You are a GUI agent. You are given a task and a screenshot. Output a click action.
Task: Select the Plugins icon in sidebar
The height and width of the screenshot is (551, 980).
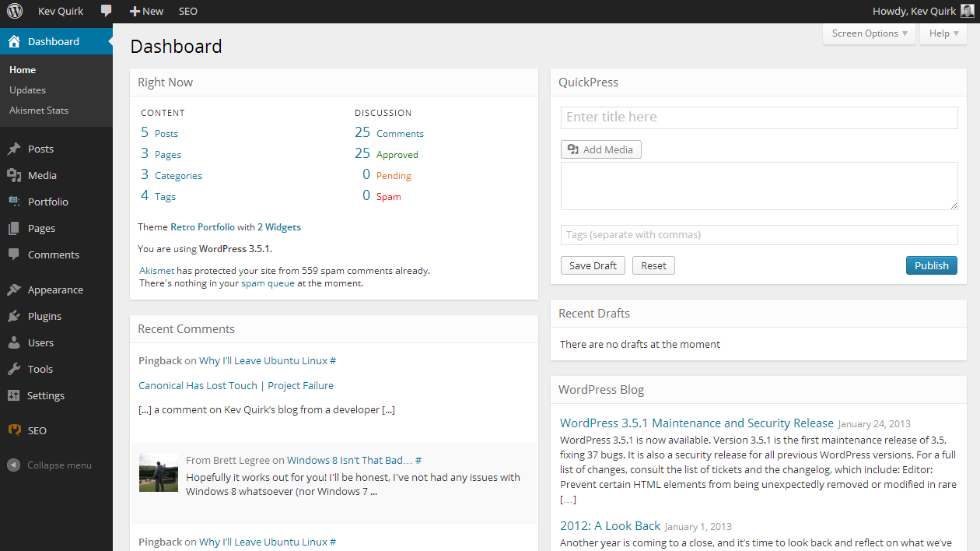tap(14, 316)
